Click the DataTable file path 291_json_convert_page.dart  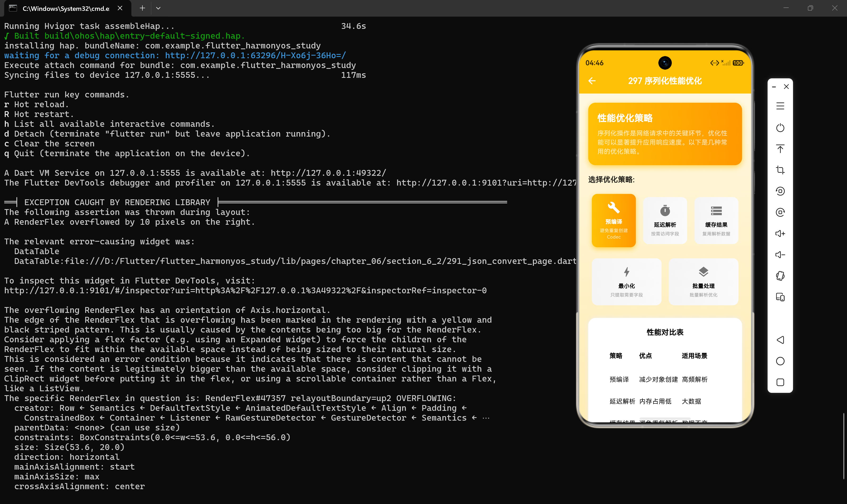pyautogui.click(x=295, y=261)
